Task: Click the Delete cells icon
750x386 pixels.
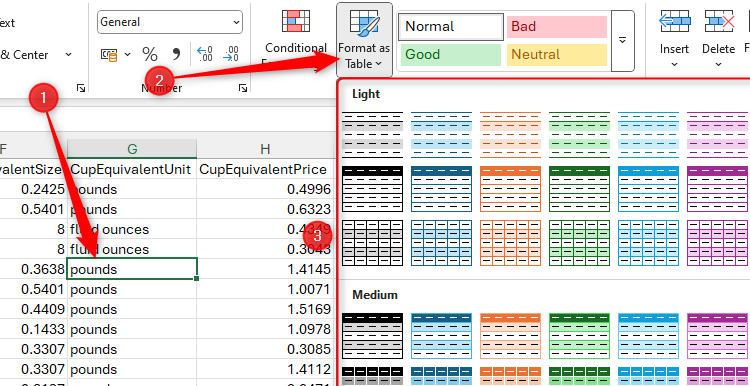Action: (719, 22)
